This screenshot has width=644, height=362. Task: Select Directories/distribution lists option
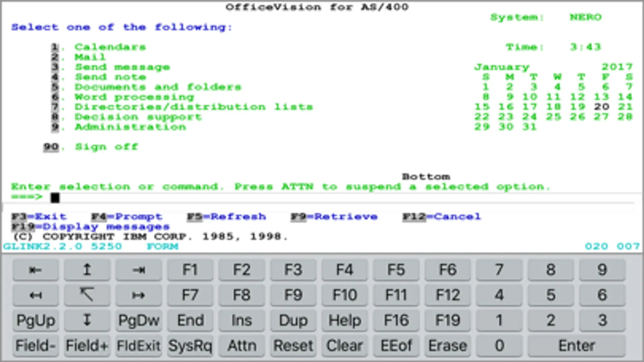pos(182,107)
